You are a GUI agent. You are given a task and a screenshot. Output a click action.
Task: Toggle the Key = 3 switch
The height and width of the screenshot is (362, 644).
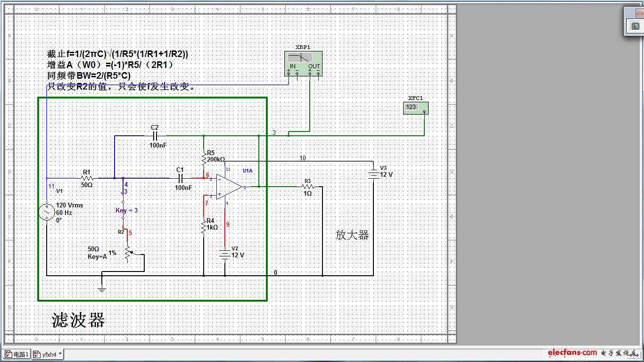[x=124, y=210]
